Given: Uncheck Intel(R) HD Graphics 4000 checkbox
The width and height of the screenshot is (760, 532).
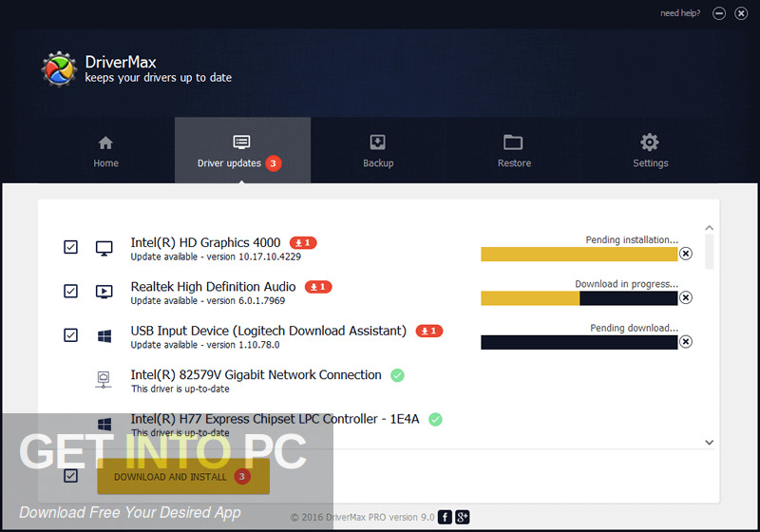Looking at the screenshot, I should [x=70, y=247].
